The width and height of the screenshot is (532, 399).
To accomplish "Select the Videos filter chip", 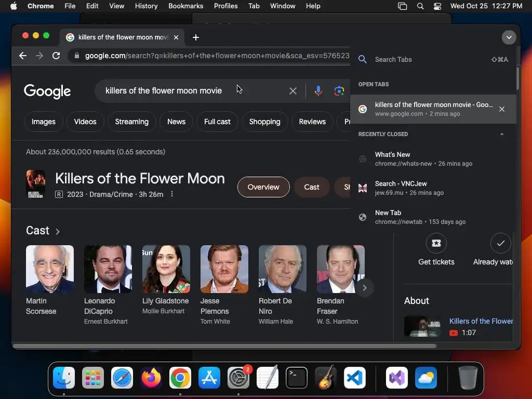I will (85, 122).
